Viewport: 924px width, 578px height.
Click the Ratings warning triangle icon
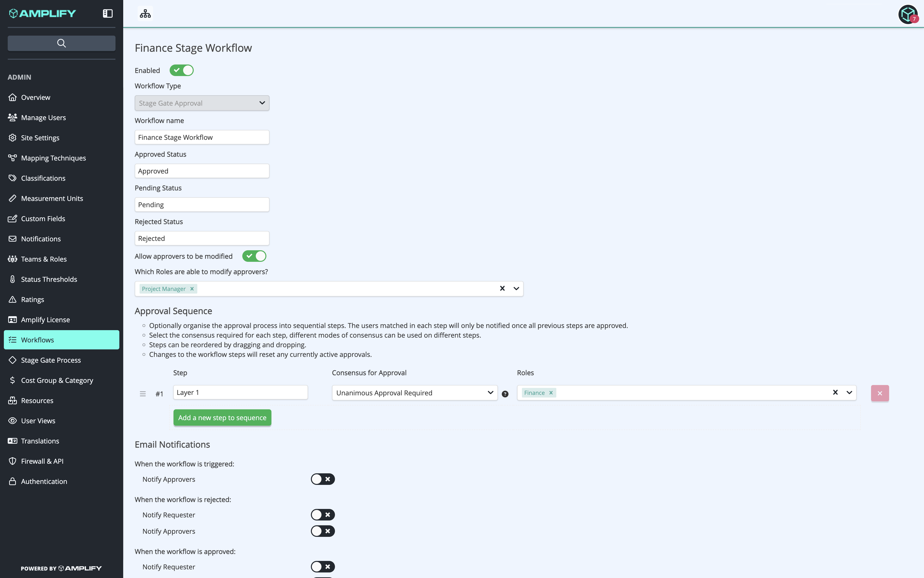13,299
